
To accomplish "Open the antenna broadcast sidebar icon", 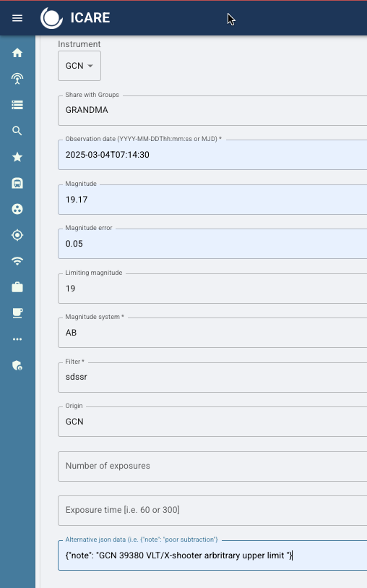I will click(x=17, y=79).
